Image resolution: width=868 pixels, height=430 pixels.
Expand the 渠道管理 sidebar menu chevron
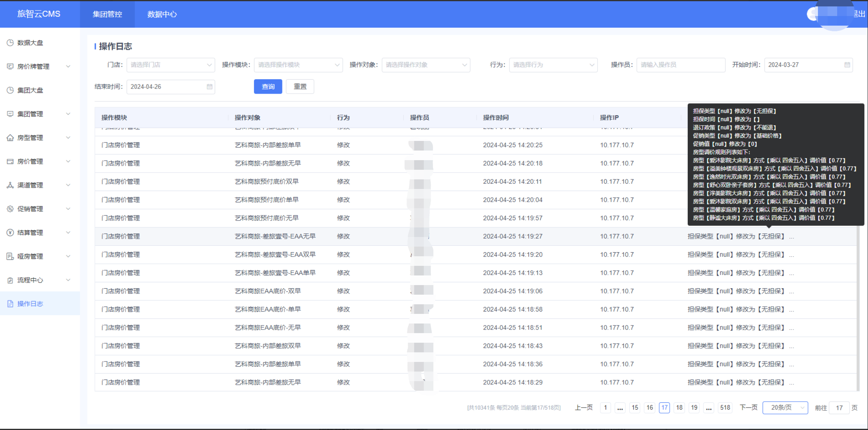point(68,185)
